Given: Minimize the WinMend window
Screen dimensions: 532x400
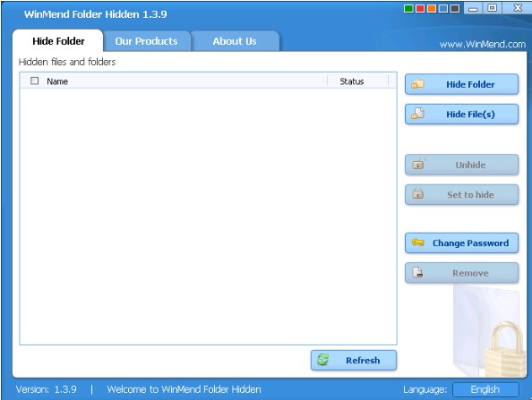Looking at the screenshot, I should pos(473,8).
